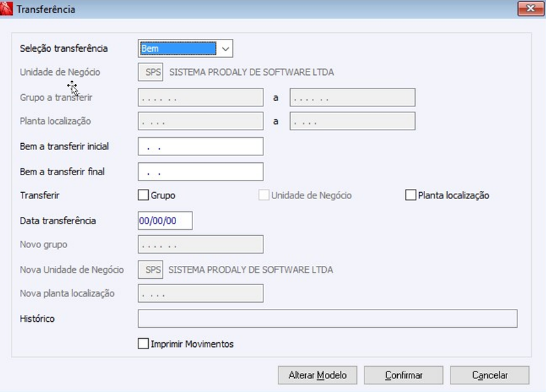The width and height of the screenshot is (546, 392).
Task: Click into the Histórico text field
Action: [328, 318]
